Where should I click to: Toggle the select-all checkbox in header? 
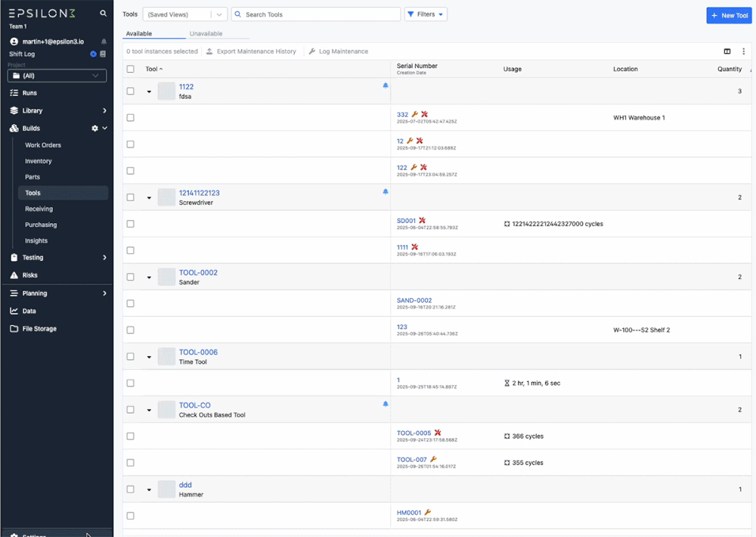point(130,69)
